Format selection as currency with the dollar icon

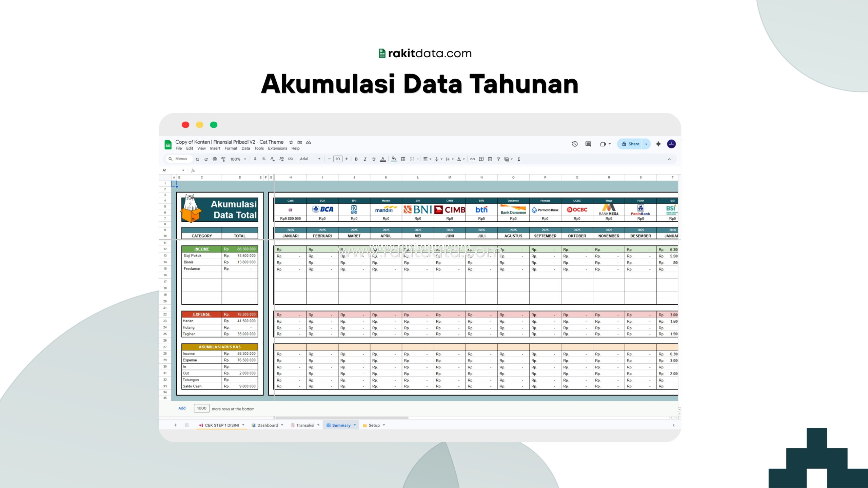point(255,159)
